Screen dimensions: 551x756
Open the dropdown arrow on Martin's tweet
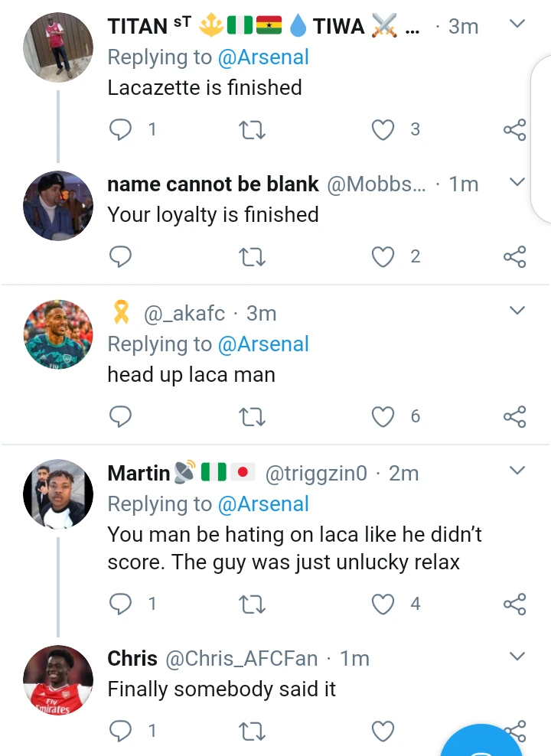(517, 470)
